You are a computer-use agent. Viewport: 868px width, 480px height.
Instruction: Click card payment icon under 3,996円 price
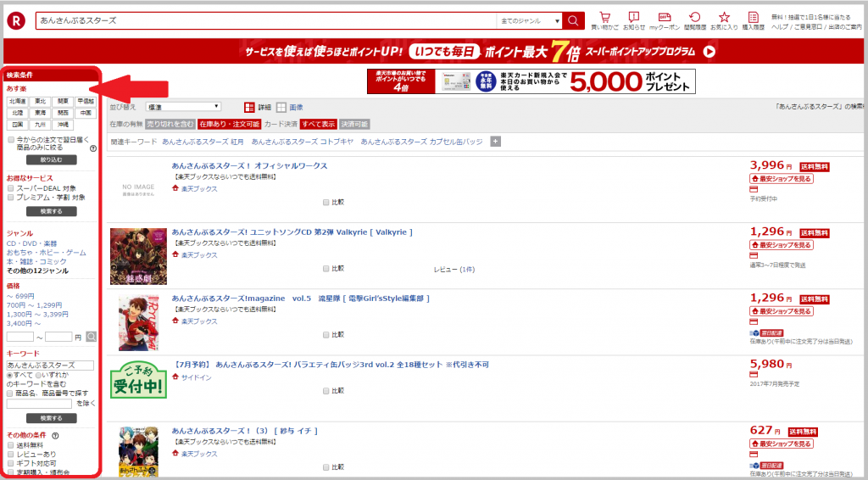(x=754, y=189)
